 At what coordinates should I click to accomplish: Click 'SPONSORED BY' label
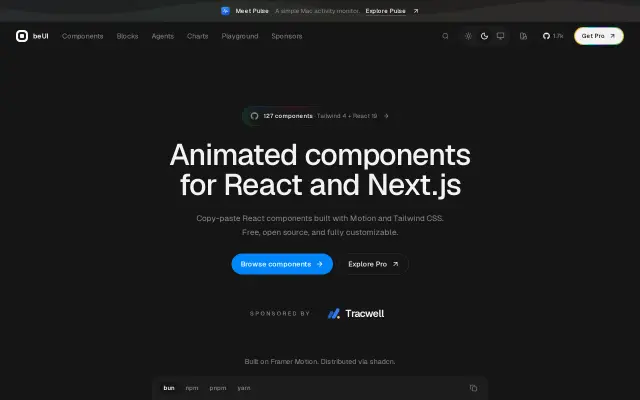coord(280,313)
